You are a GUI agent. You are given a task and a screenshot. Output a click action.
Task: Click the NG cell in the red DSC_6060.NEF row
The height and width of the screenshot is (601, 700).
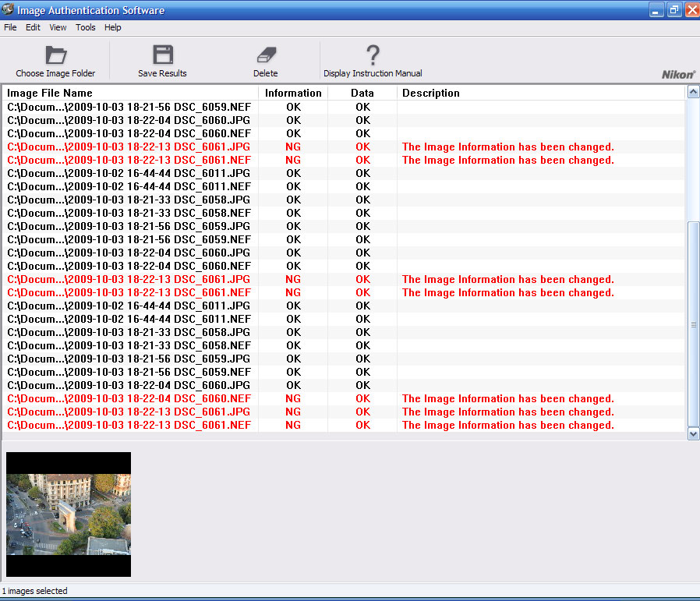293,398
